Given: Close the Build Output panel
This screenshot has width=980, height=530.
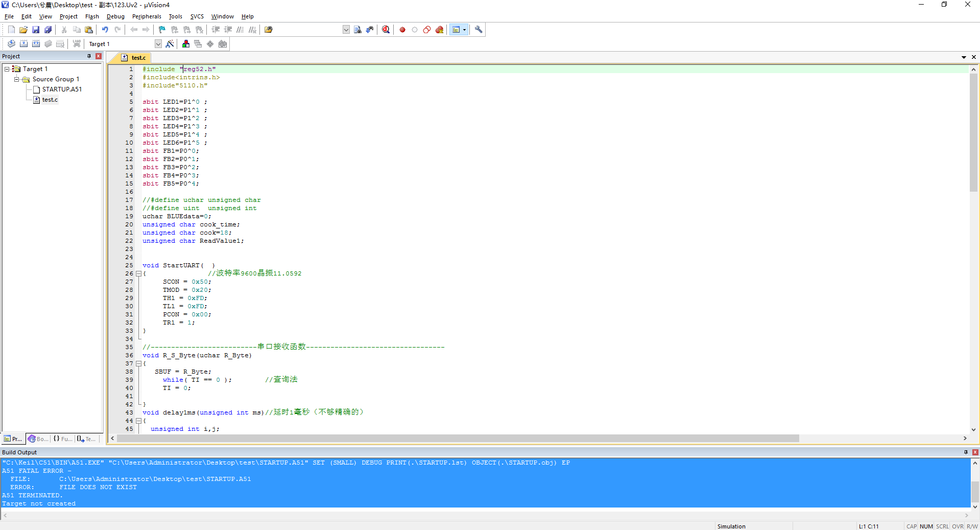Looking at the screenshot, I should (x=975, y=452).
